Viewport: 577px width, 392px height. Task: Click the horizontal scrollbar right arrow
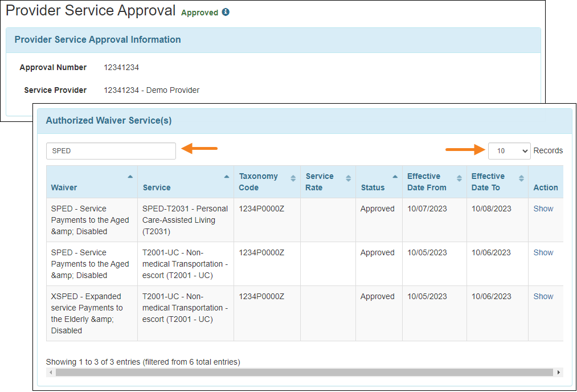pyautogui.click(x=559, y=373)
